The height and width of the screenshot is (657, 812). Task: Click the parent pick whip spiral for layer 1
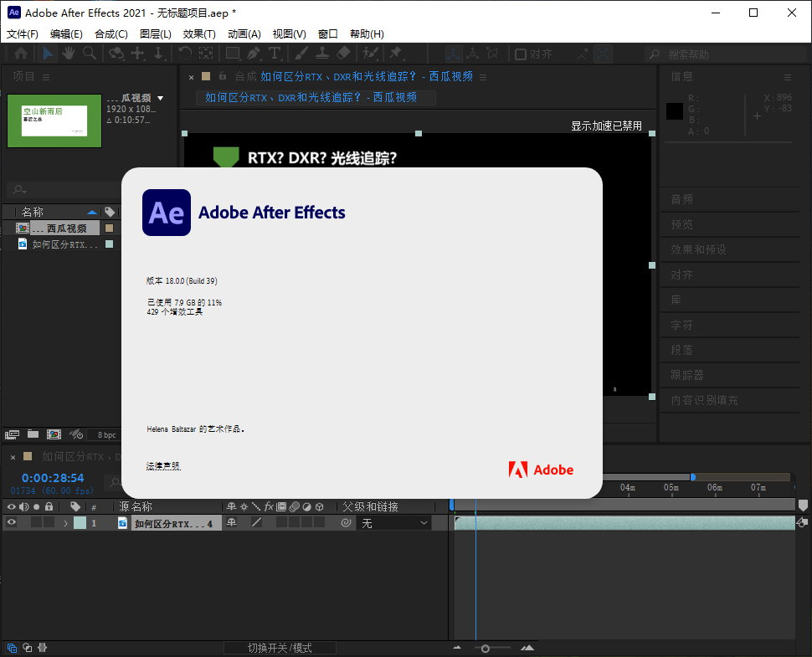347,523
